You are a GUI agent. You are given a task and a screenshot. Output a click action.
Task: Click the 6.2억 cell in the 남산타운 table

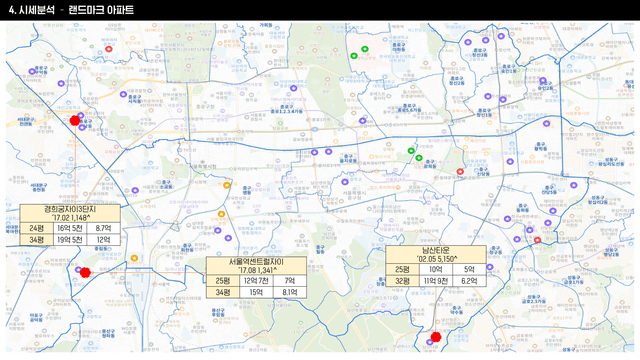469,281
